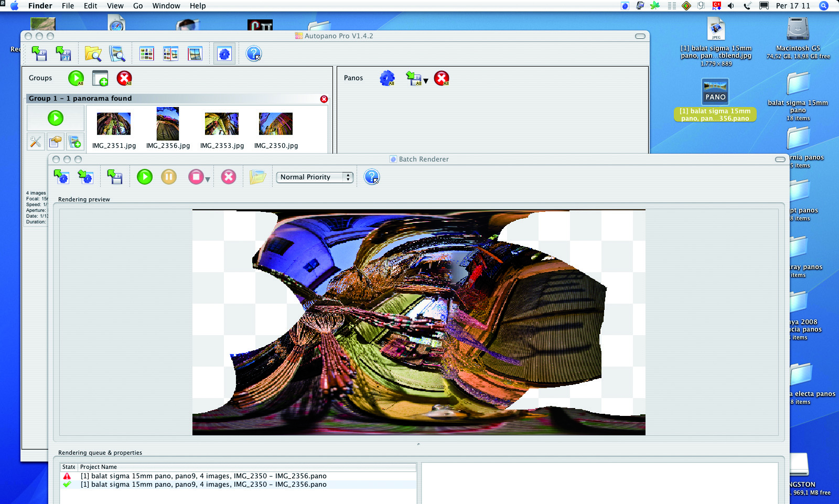Remove all panos with the red X

coord(442,78)
